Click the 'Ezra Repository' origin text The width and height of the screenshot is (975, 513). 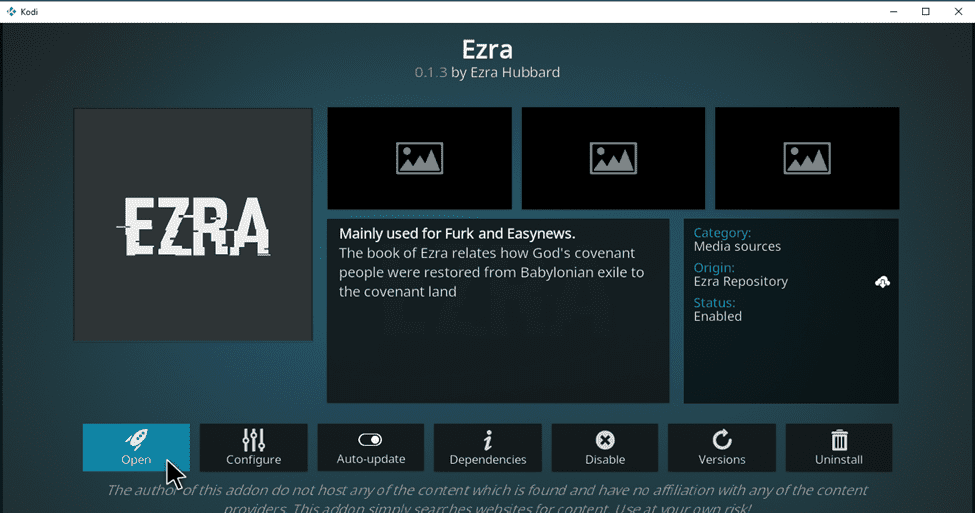click(741, 281)
